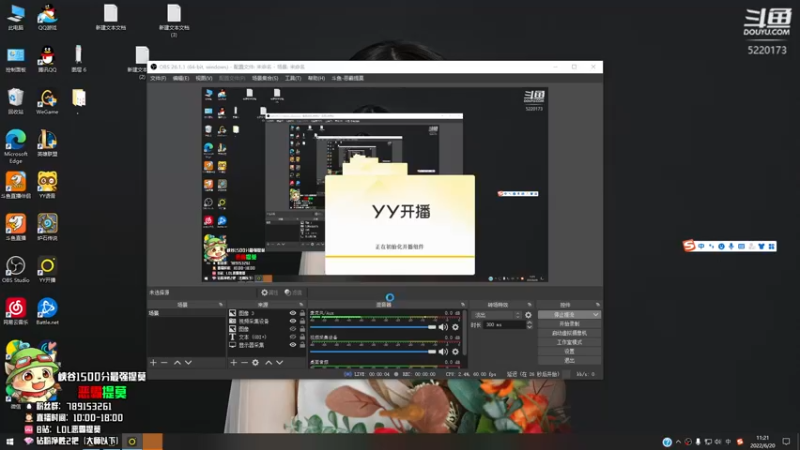Screen dimensions: 800x450
Task: Pop out the 场景 dock via its header icon
Action: click(221, 305)
